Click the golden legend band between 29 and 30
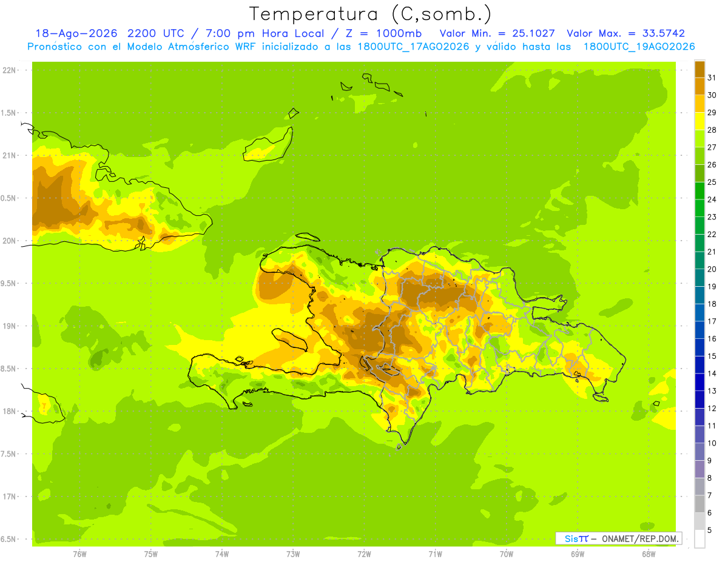728x562 pixels. click(x=699, y=104)
